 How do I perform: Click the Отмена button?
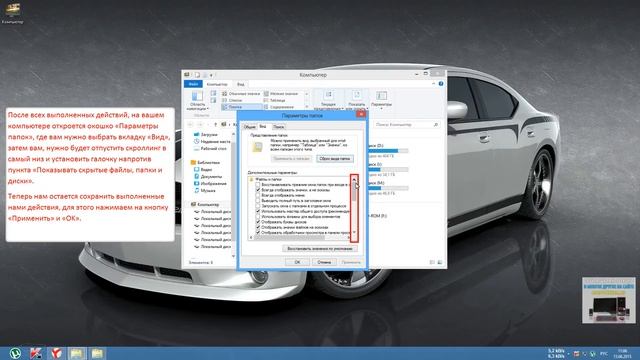click(324, 262)
